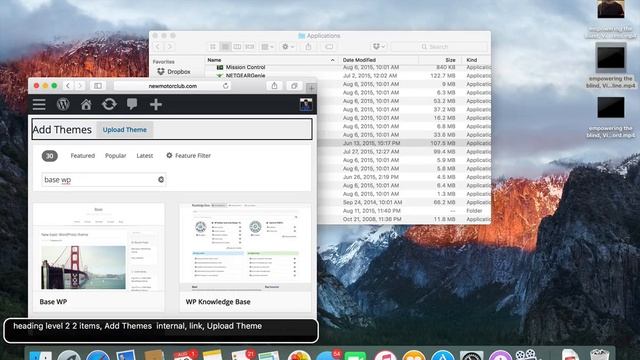Click the New content plus icon

pos(156,104)
